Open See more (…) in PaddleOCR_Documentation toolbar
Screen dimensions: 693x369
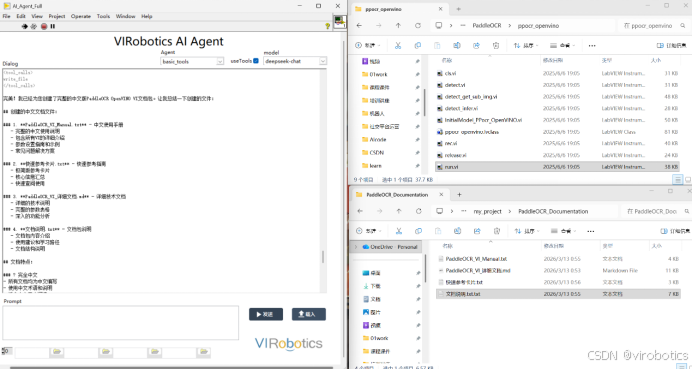pyautogui.click(x=590, y=231)
